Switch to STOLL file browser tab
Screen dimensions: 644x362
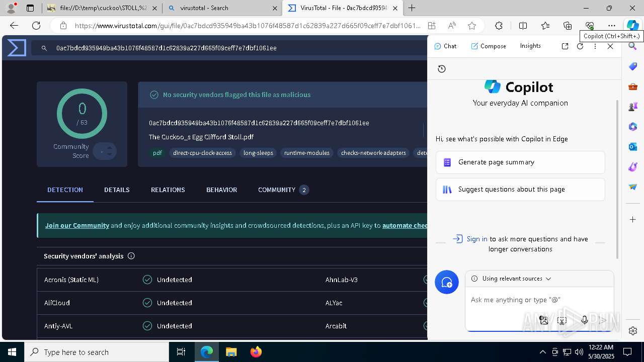coord(102,8)
